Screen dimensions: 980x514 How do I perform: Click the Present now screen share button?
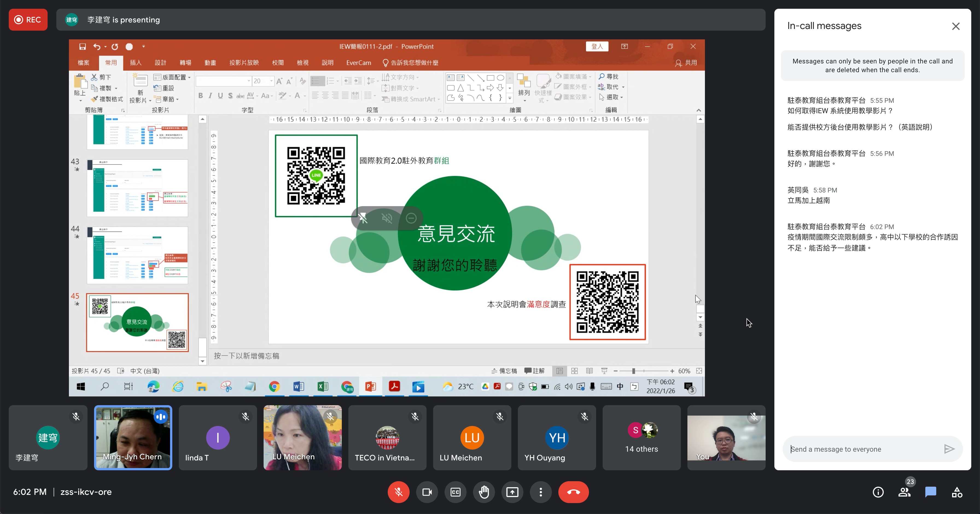point(512,492)
